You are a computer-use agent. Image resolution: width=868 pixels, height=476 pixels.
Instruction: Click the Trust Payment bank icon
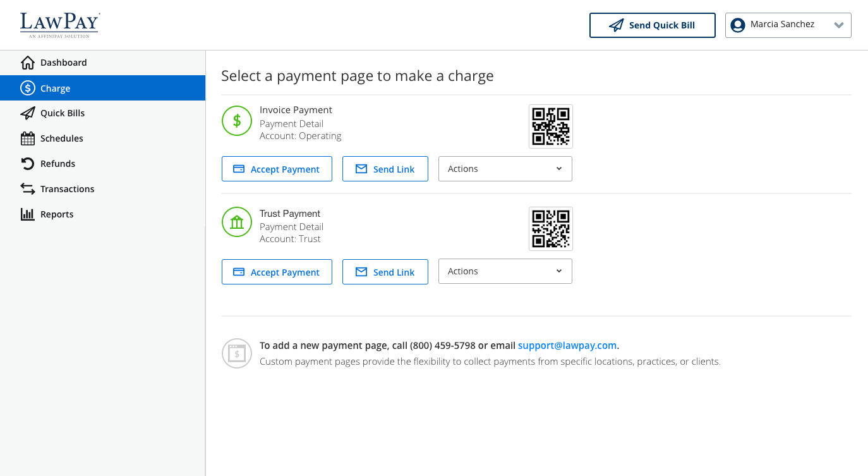pos(236,222)
